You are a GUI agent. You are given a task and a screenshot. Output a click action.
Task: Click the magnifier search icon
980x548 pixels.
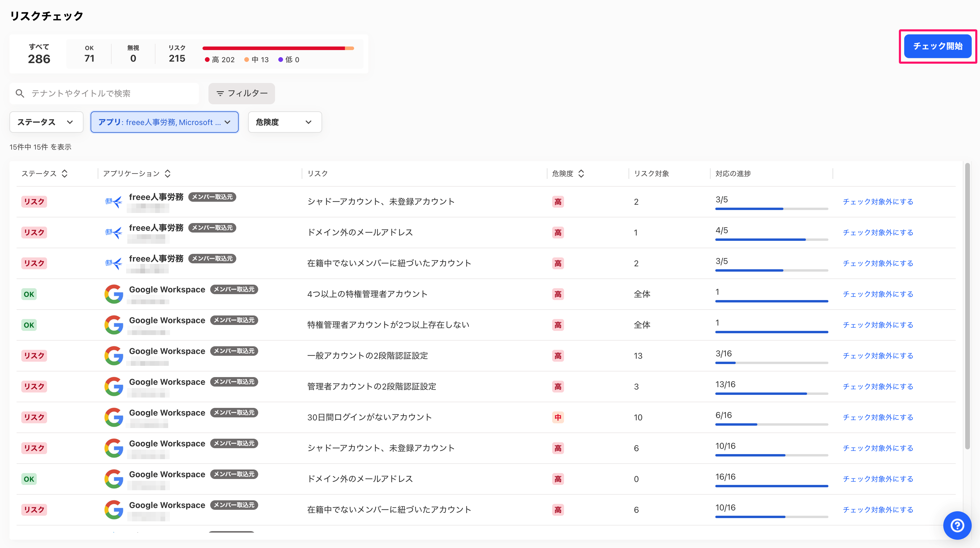coord(20,93)
